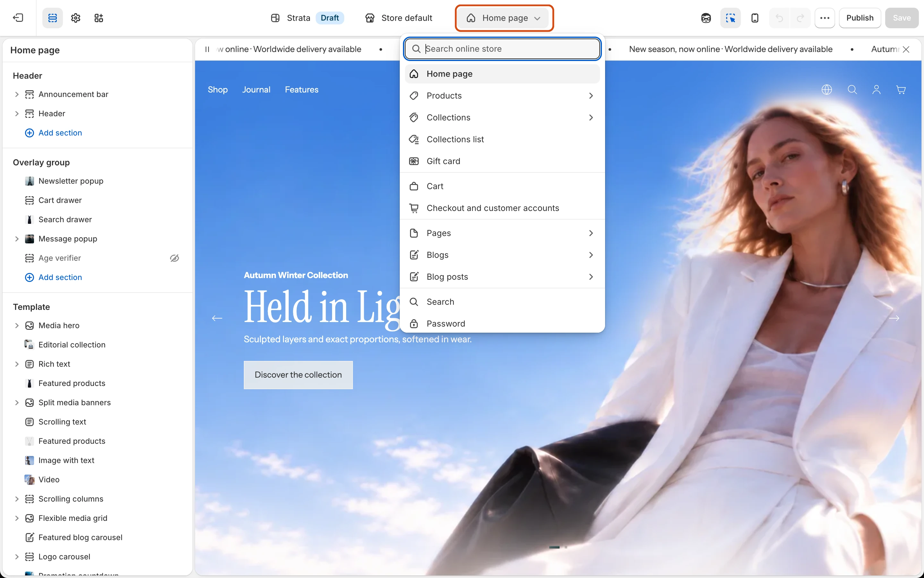Screen dimensions: 924x578
Task: Choose the Search template entry
Action: pos(502,302)
